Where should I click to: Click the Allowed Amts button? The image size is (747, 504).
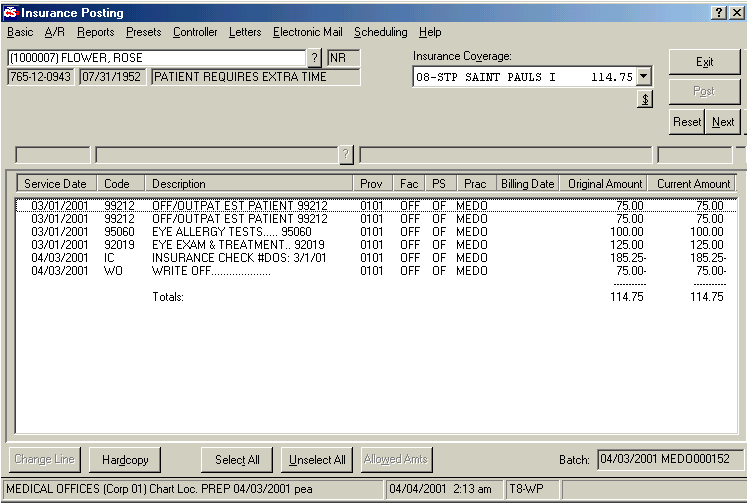click(x=396, y=459)
